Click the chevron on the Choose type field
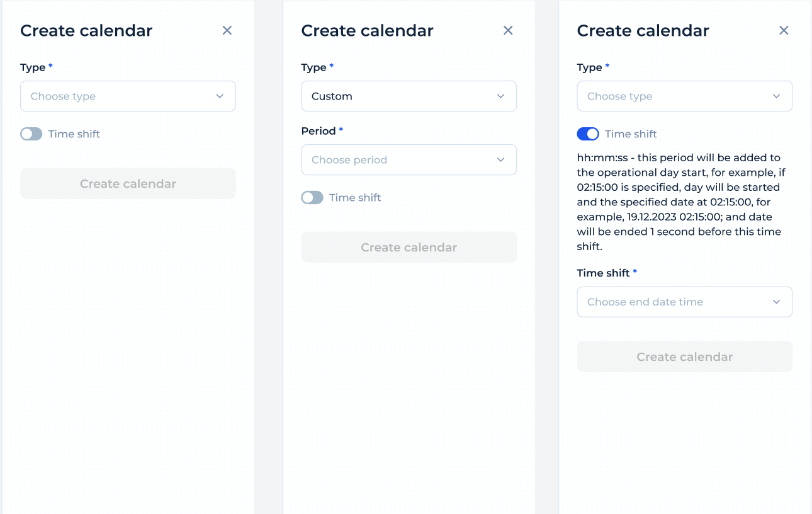Viewport: 812px width, 514px height. point(220,96)
